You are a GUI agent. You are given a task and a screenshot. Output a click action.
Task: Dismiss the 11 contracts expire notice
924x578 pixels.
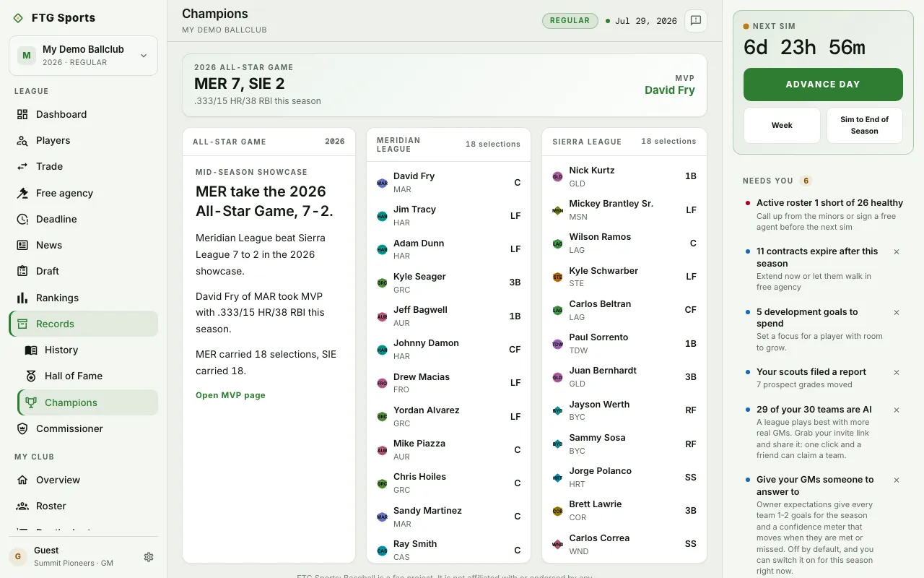tap(897, 252)
